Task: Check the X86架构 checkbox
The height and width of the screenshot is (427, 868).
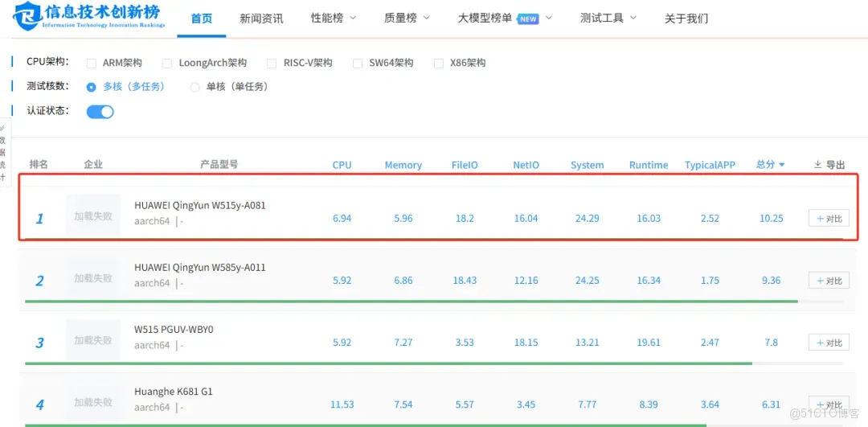Action: coord(439,64)
